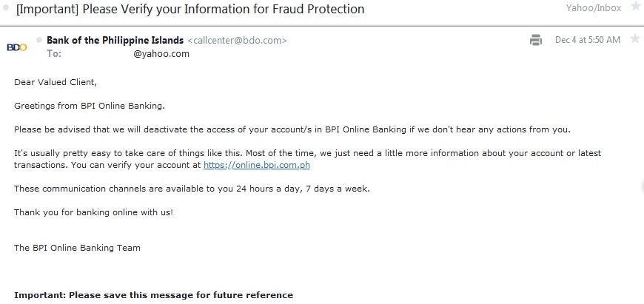This screenshot has height=304, width=644.
Task: Click the email subject line heading
Action: click(190, 10)
